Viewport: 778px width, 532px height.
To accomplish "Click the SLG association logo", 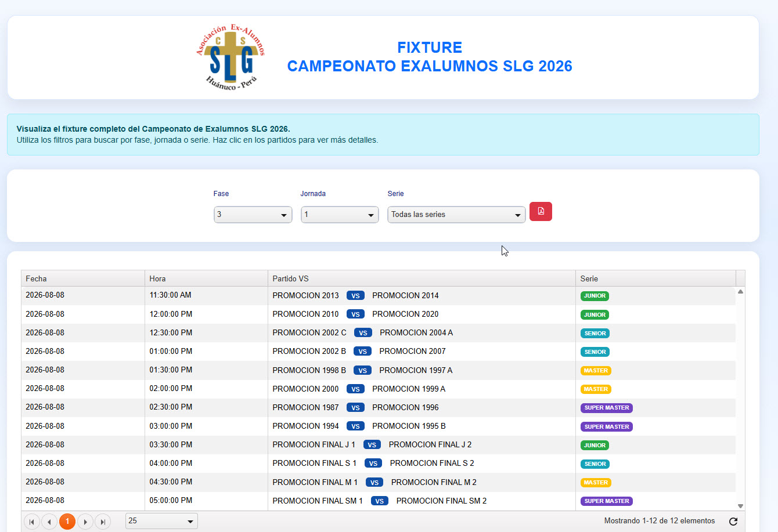I will (231, 57).
